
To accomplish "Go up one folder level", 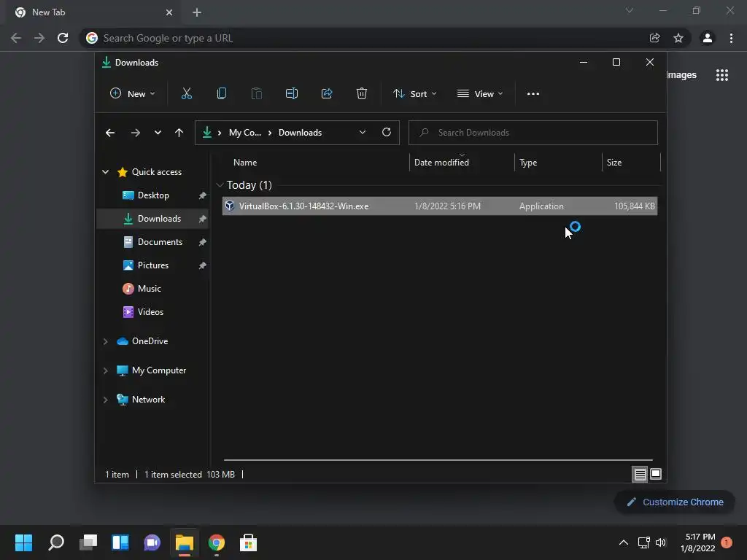I will (179, 133).
